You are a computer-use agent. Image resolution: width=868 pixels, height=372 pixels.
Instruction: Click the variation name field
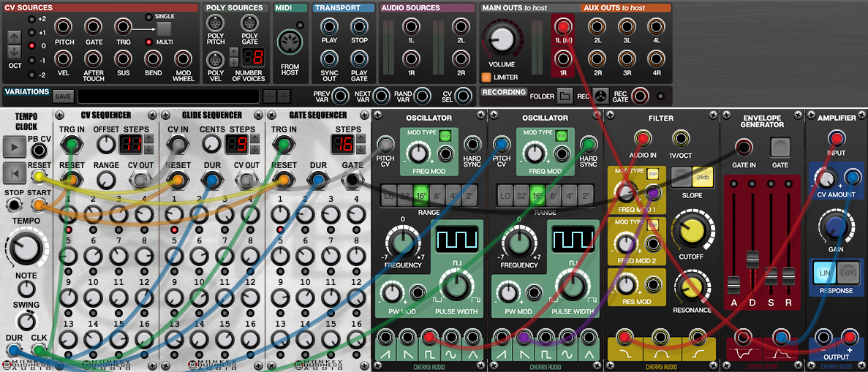tap(168, 96)
